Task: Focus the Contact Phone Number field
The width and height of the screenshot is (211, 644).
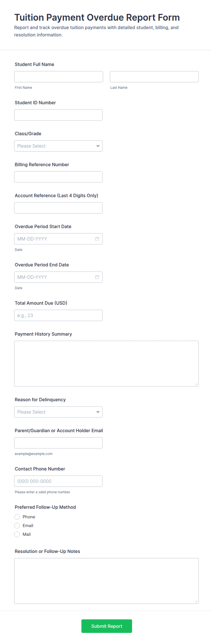Action: 58,481
